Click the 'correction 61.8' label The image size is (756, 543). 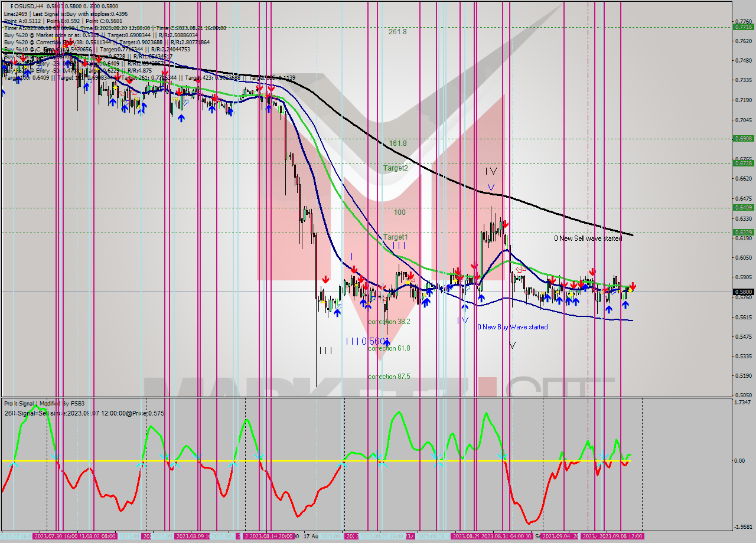389,348
